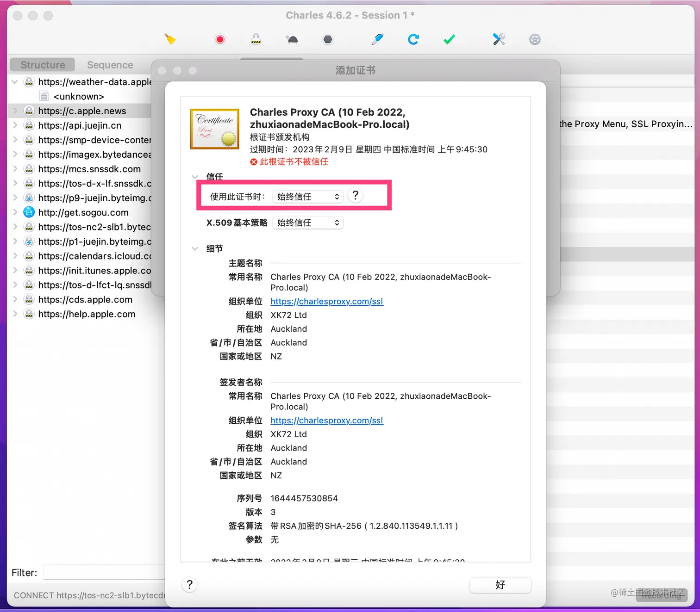Select the https://smp-device-content host row
The width and height of the screenshot is (700, 612).
coord(80,140)
